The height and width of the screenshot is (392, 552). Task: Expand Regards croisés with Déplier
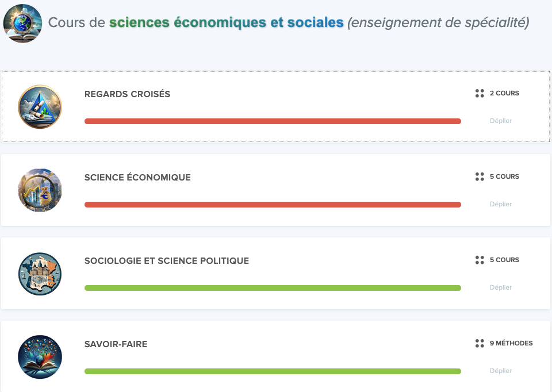[x=501, y=121]
